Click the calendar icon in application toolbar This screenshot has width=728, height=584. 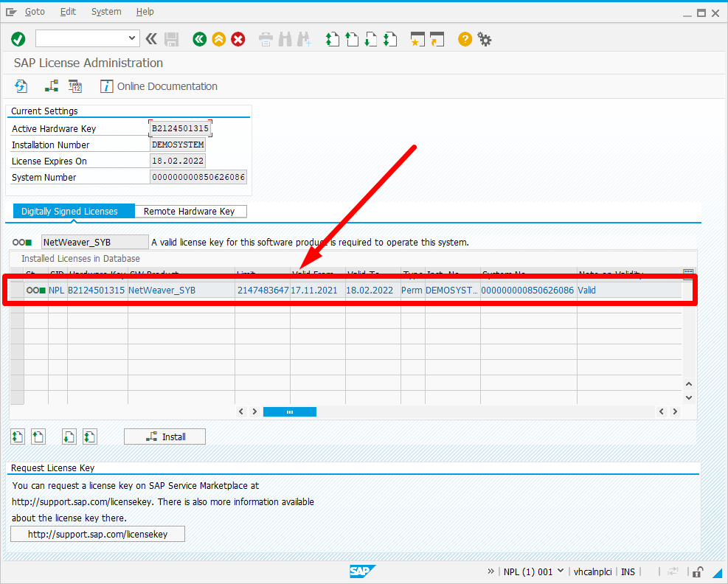[75, 86]
